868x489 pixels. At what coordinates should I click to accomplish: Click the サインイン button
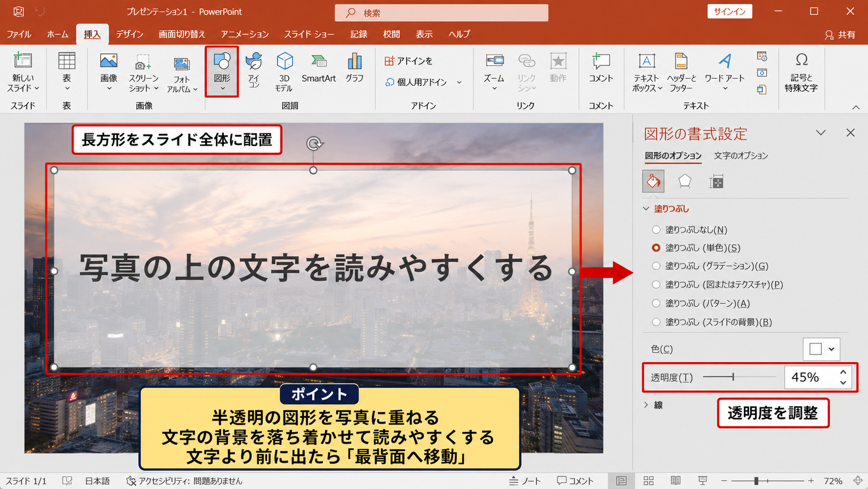point(729,11)
